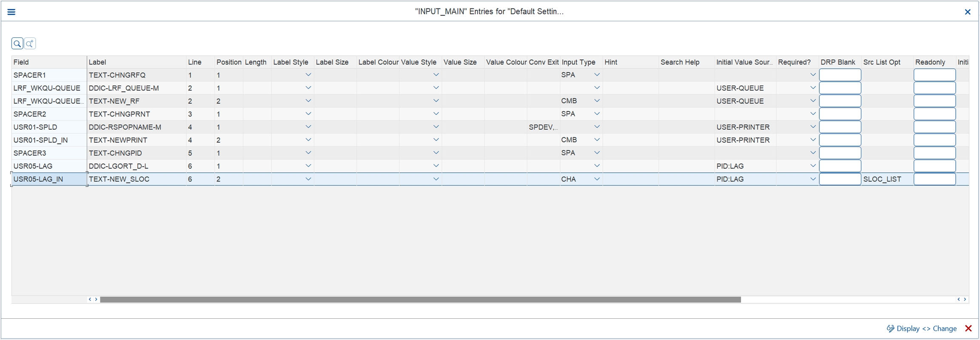Click the horizontal scrollbar thumb
The width and height of the screenshot is (980, 340).
tap(420, 300)
